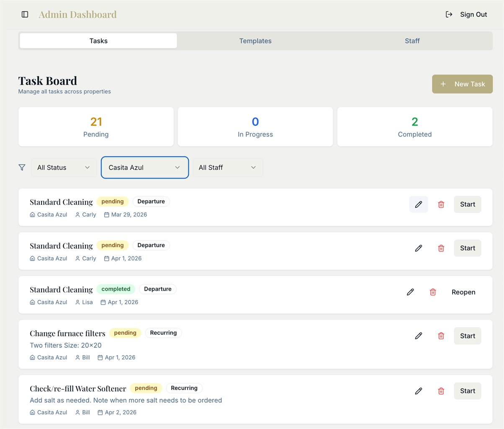Delete Carly's Apr 1 Standard Cleaning task
504x429 pixels.
[x=441, y=248]
